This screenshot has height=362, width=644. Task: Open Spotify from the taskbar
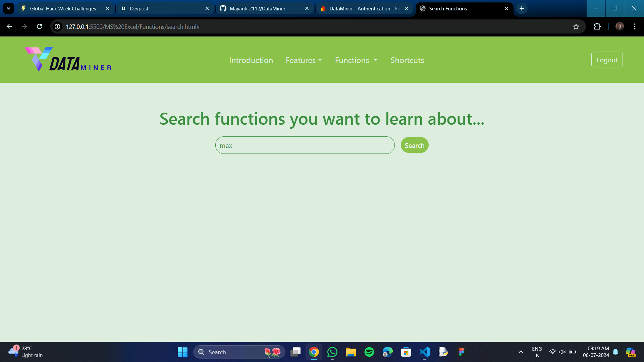pyautogui.click(x=369, y=352)
